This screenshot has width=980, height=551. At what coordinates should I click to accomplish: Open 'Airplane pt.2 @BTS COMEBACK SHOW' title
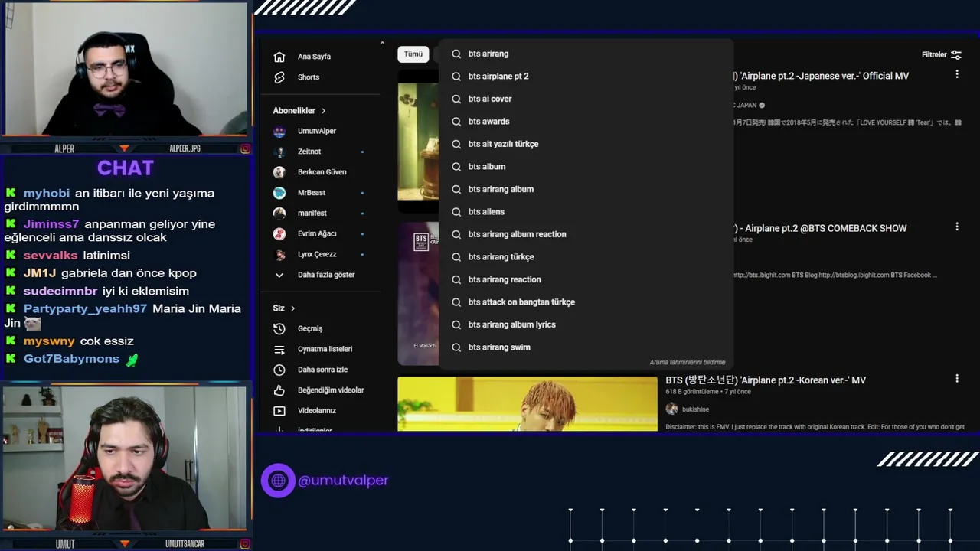click(820, 228)
